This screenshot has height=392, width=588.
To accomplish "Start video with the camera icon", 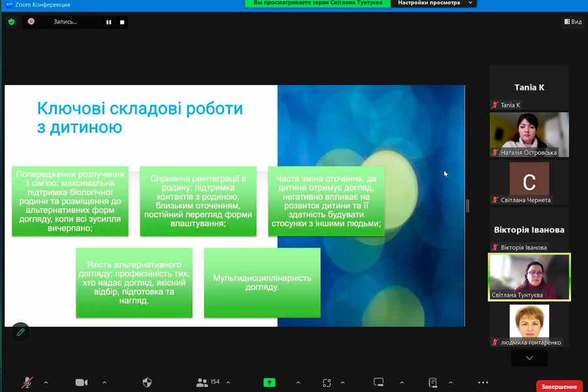I will [82, 382].
